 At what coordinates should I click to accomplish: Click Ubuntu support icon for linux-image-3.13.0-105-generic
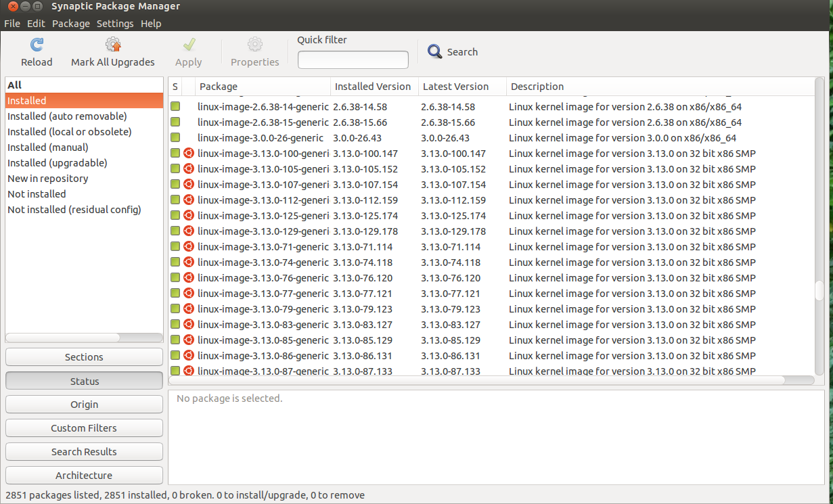click(189, 169)
